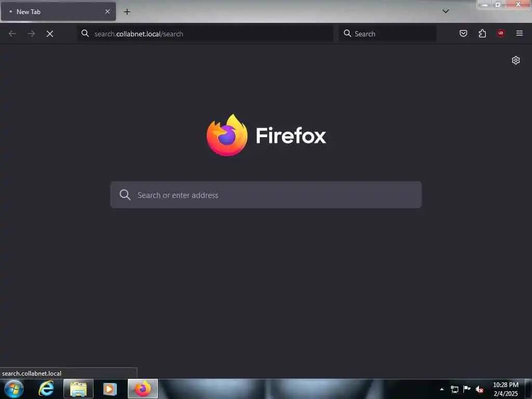Image resolution: width=532 pixels, height=399 pixels.
Task: Close the New Tab tab
Action: pos(108,11)
